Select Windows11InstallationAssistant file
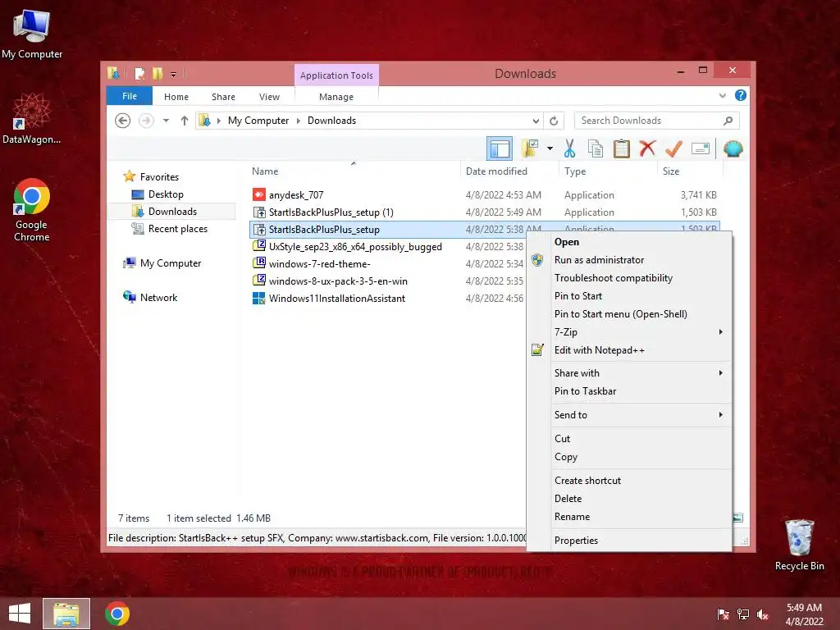The width and height of the screenshot is (840, 630). [337, 298]
